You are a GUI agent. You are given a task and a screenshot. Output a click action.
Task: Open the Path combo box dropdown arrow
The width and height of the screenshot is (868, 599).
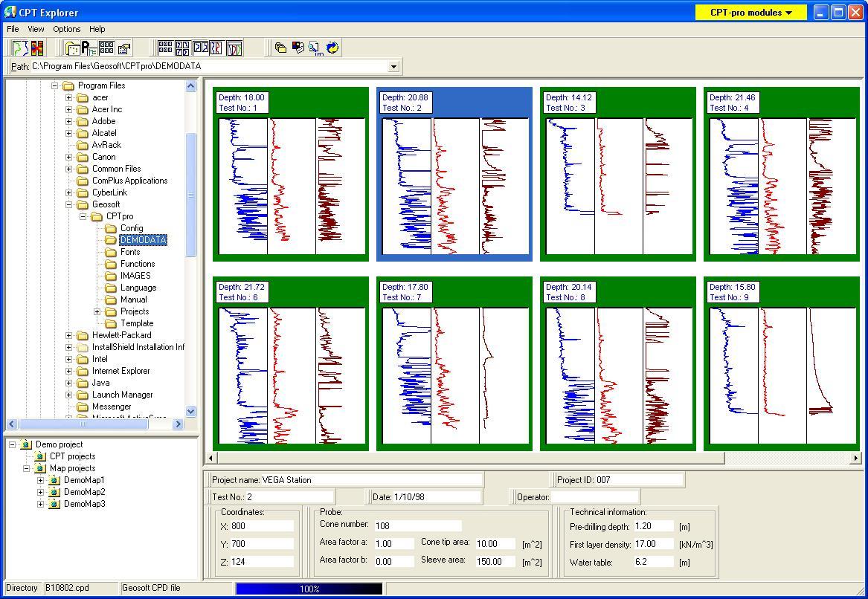393,67
